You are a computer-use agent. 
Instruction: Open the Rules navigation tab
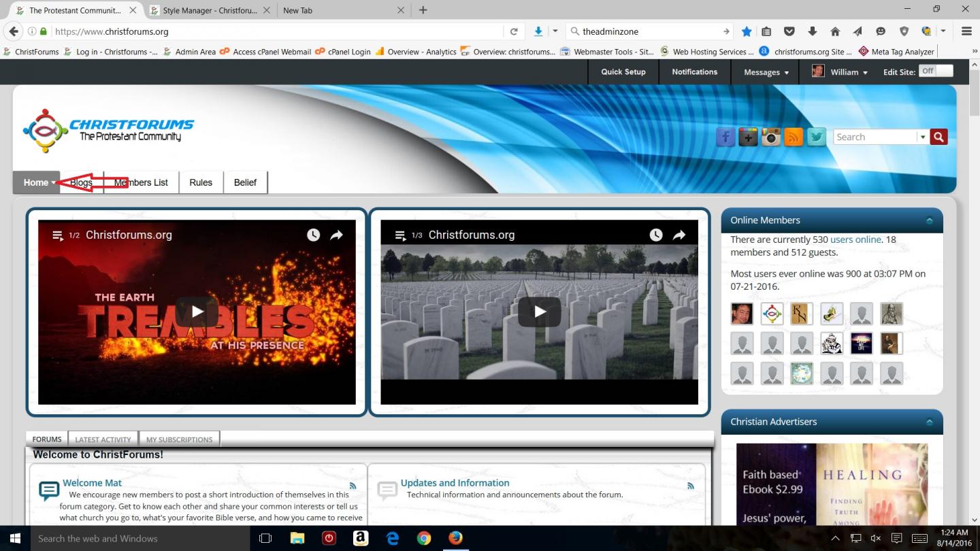pos(201,182)
